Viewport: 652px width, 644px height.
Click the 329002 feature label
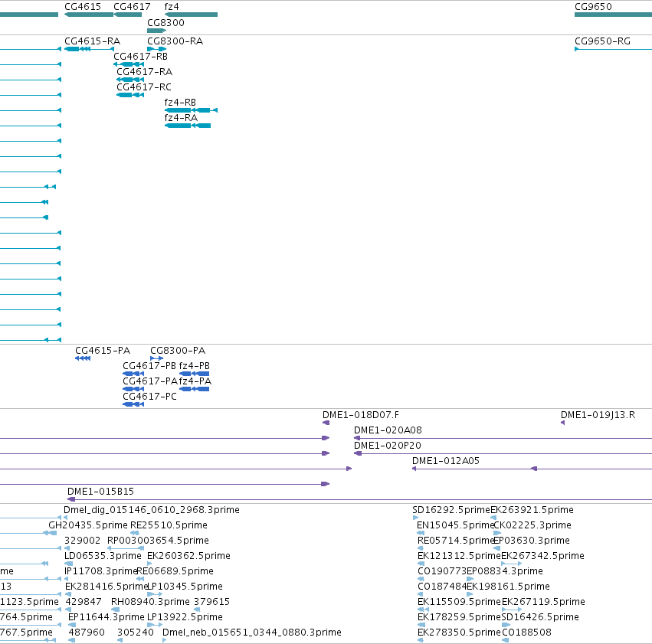pos(82,541)
